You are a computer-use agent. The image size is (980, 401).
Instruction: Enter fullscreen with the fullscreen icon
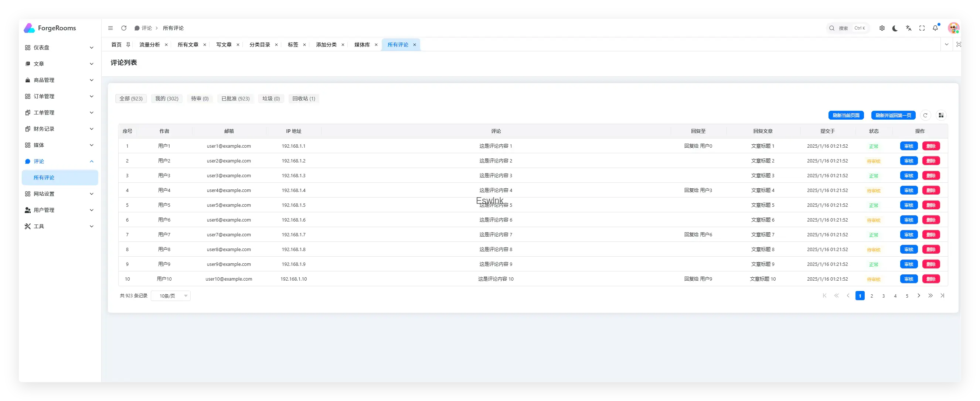click(x=922, y=28)
